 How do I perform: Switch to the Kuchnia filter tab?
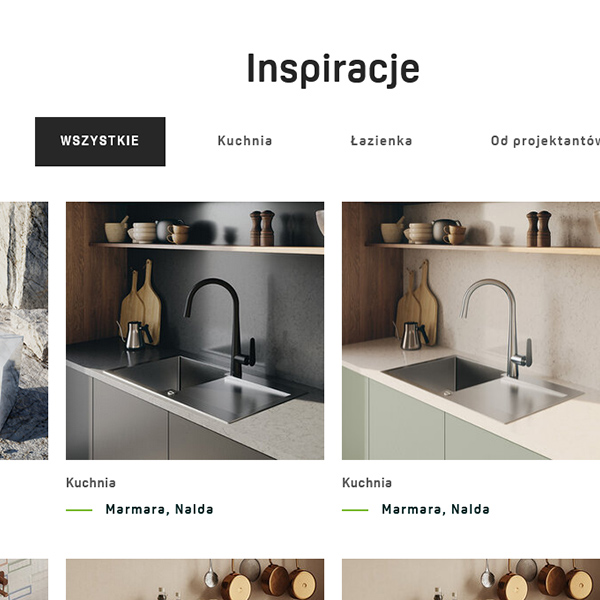(x=245, y=141)
